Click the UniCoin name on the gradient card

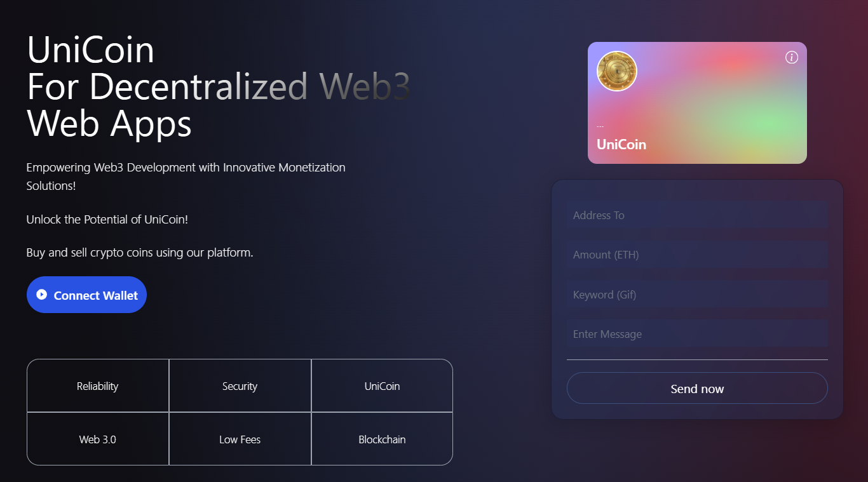(621, 145)
